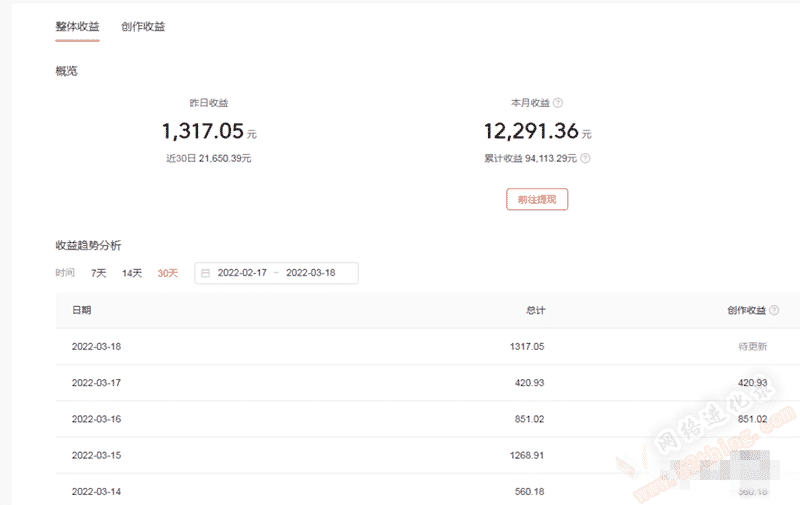800x505 pixels.
Task: Open start date 2022-02-17 picker
Action: (x=242, y=273)
